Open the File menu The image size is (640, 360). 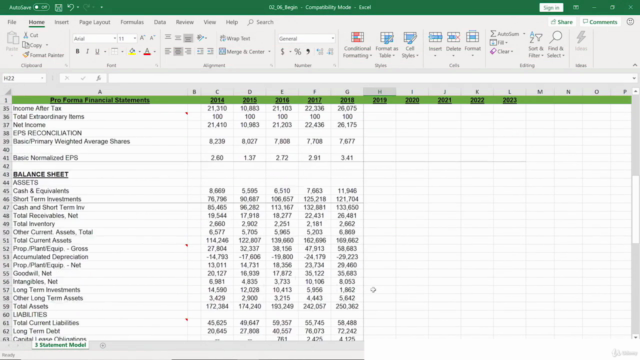point(12,22)
